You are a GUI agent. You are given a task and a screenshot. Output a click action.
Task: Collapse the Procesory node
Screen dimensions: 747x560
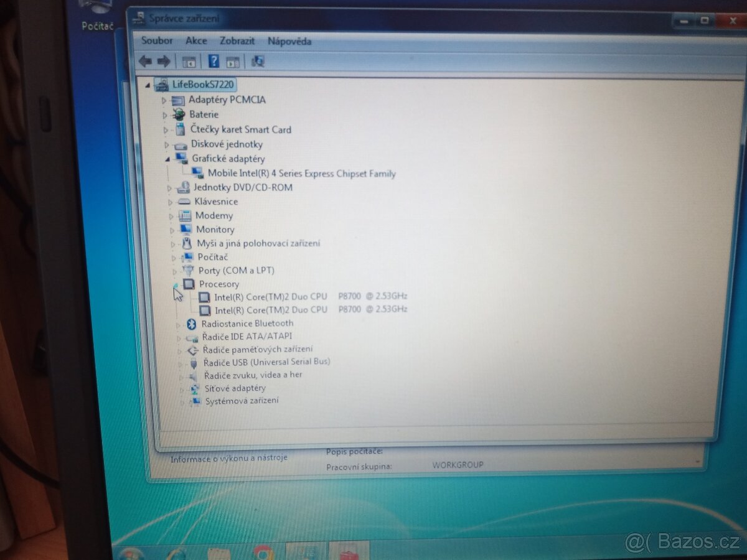click(x=176, y=285)
